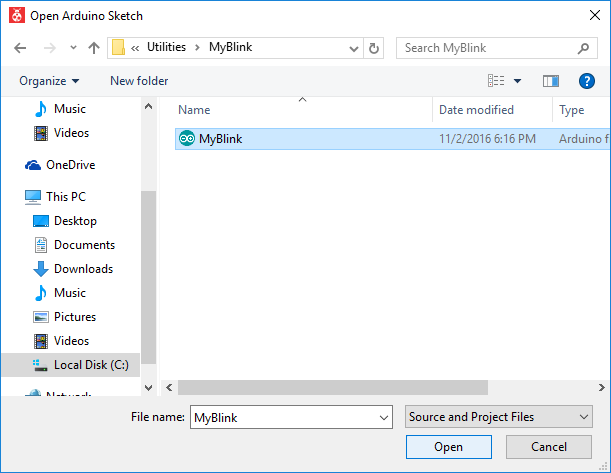Click the file list horizontal scrollbar thumb

pyautogui.click(x=333, y=388)
